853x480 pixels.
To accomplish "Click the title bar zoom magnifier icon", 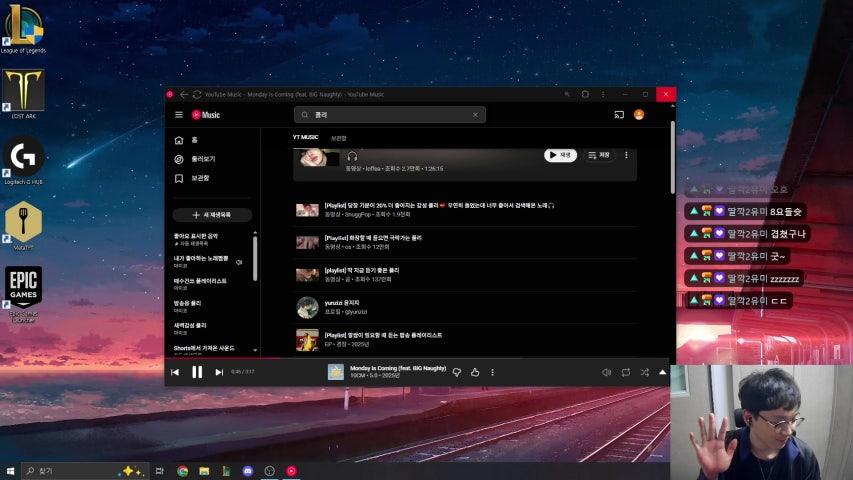I will 567,94.
